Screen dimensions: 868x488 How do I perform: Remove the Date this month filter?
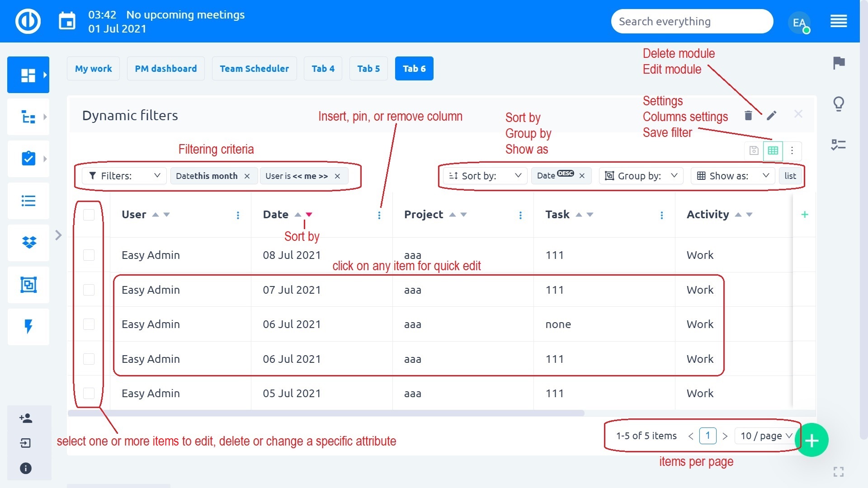[247, 176]
